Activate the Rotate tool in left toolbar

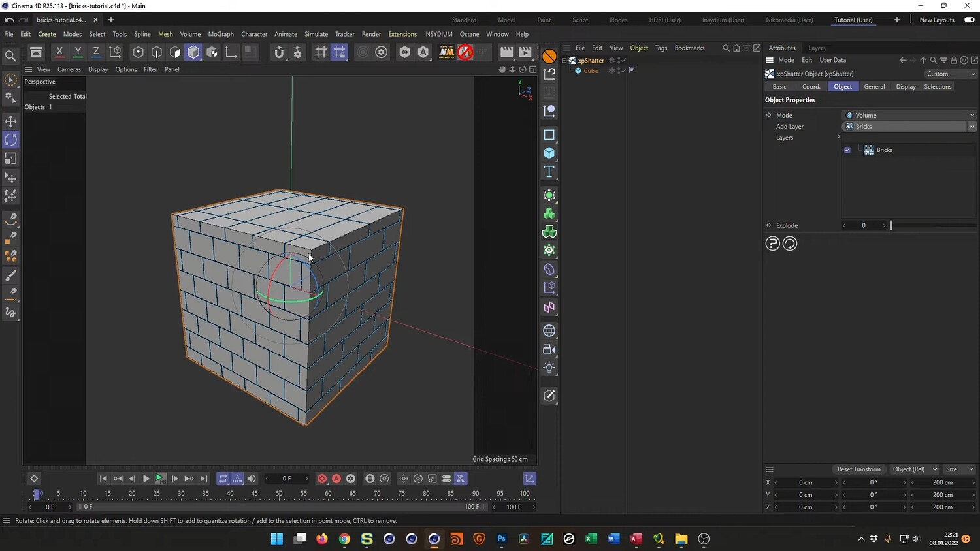tap(10, 140)
